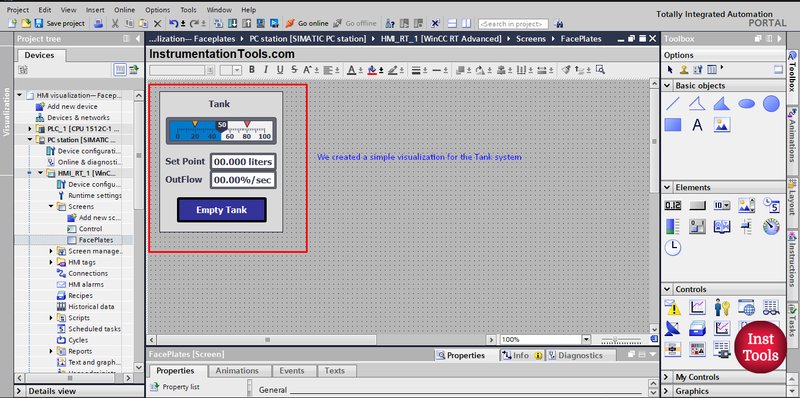Pick the Switch element
The image size is (800, 398).
(697, 227)
